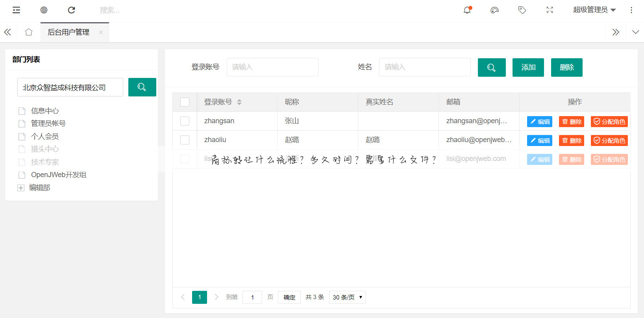Open the vertical three-dot more menu
The image size is (644, 318).
(631, 10)
